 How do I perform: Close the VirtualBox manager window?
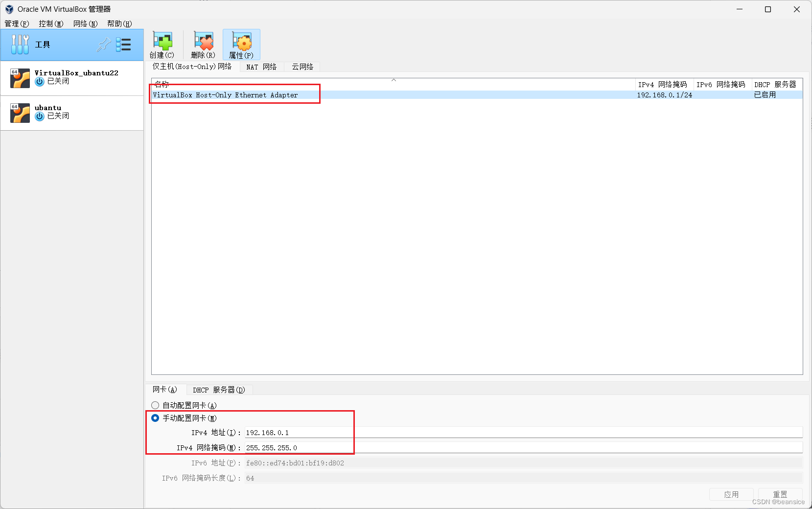point(797,9)
